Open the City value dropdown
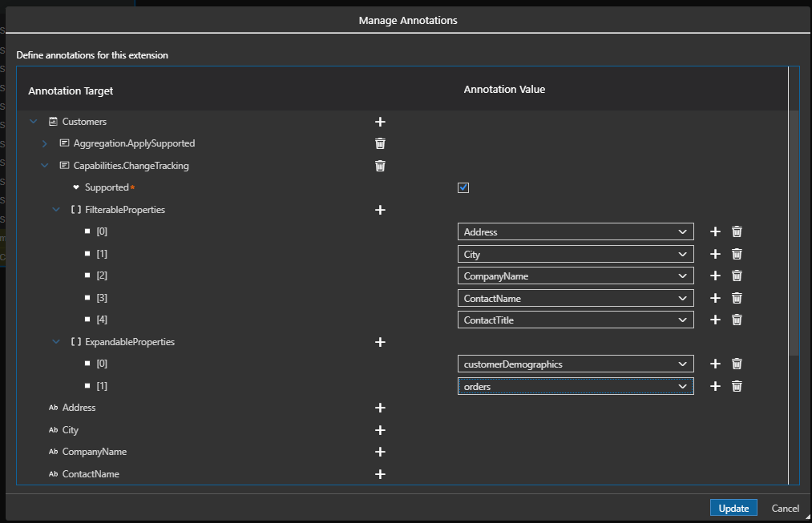 (x=576, y=254)
